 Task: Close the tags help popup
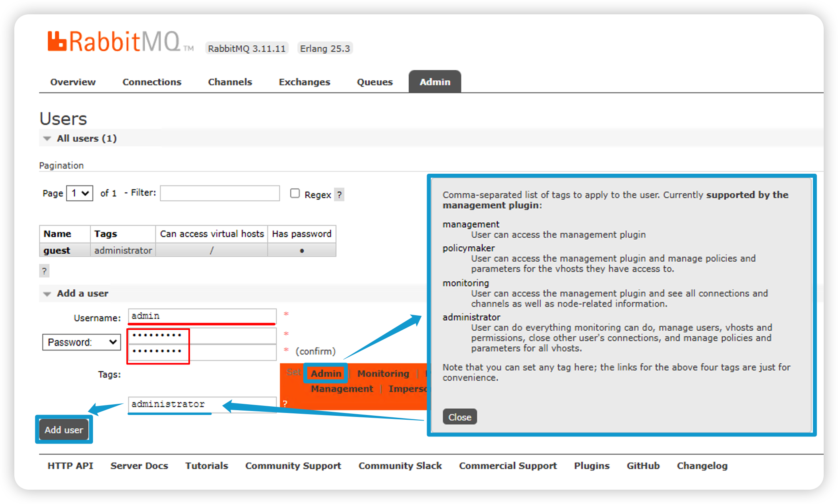[460, 417]
